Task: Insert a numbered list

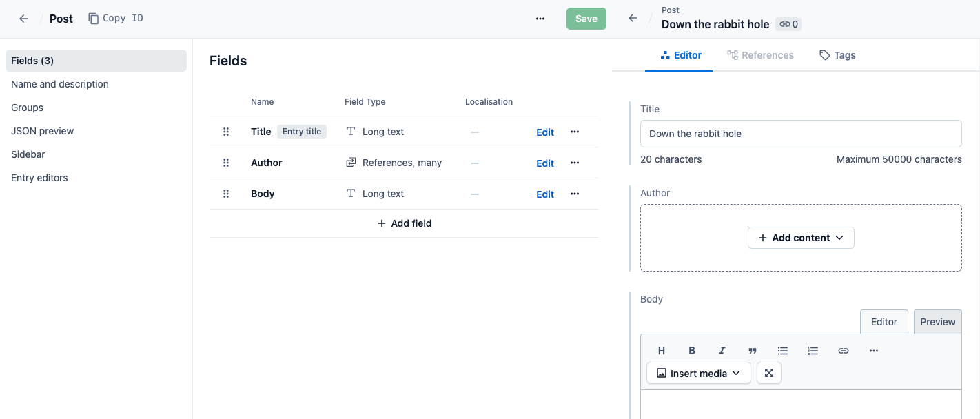Action: point(813,351)
